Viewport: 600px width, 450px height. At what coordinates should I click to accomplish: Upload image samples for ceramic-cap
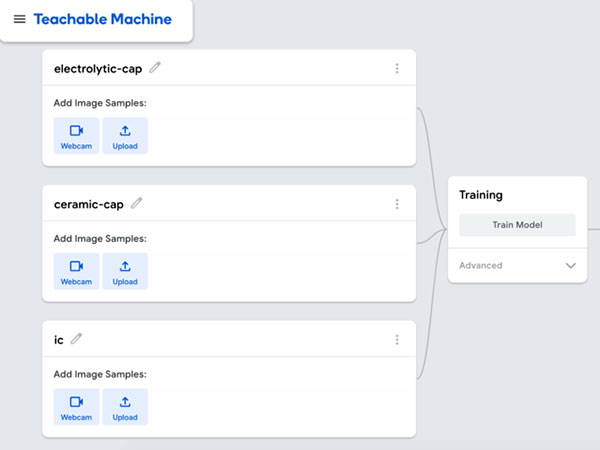(x=125, y=271)
